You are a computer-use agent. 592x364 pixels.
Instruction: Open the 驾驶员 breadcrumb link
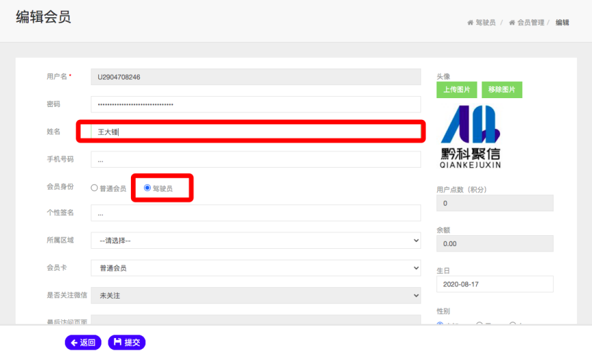point(485,22)
